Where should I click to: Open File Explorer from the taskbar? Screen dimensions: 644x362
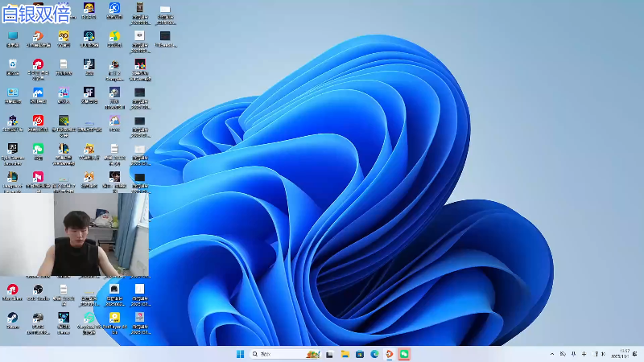tap(345, 354)
